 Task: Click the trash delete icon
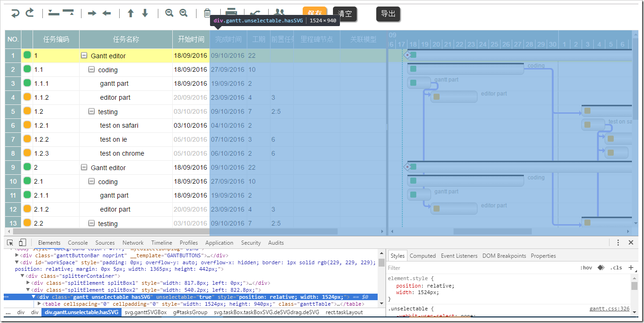coord(208,13)
